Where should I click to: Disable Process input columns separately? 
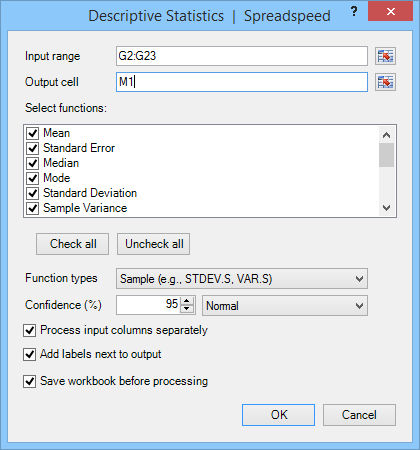click(30, 330)
